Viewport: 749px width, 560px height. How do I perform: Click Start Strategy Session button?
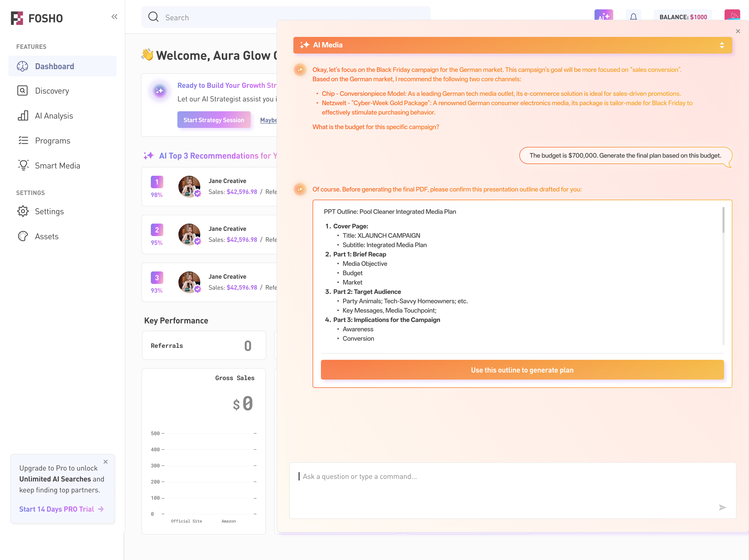(214, 120)
